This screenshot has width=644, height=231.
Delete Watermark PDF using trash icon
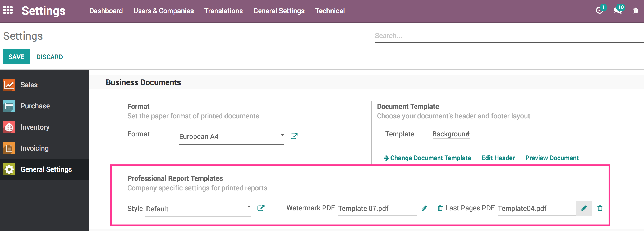[440, 208]
